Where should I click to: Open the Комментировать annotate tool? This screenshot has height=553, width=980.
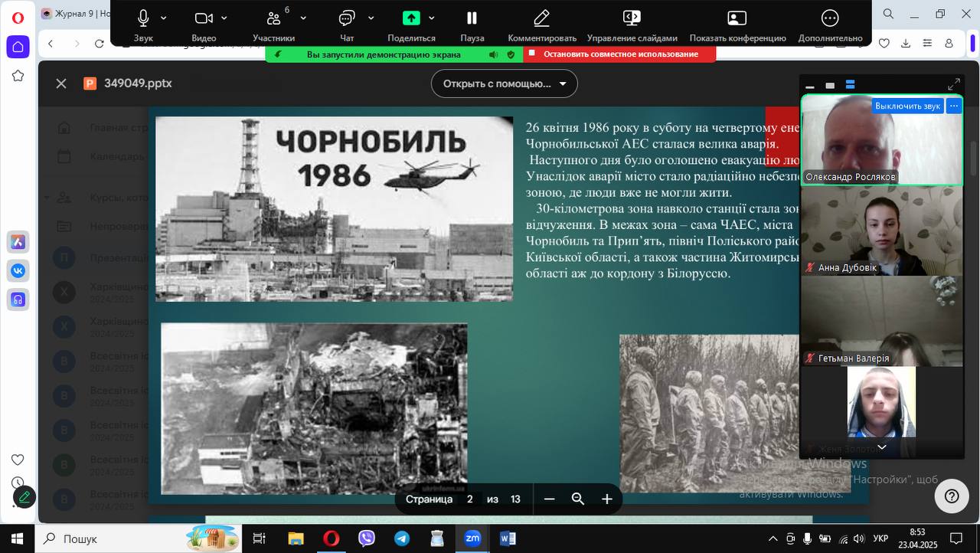click(x=542, y=25)
